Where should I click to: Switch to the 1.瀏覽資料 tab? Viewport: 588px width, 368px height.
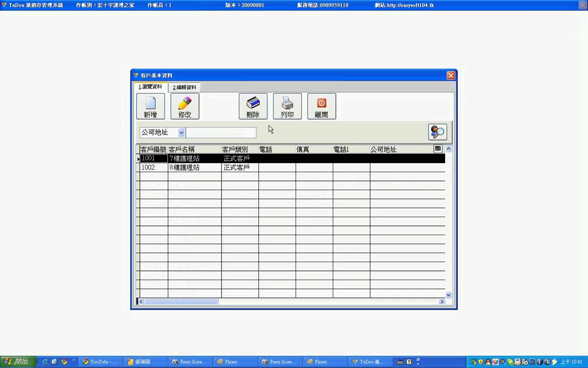(151, 87)
